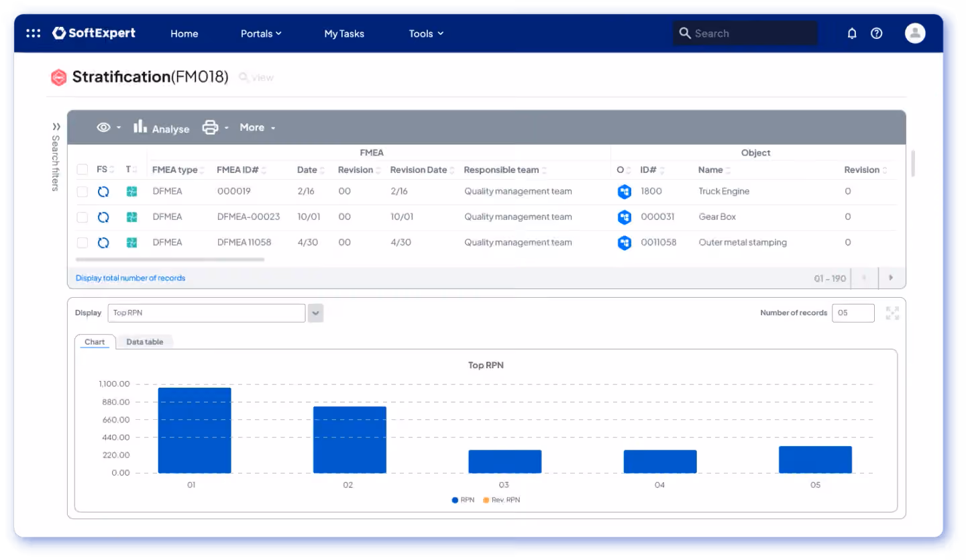Select the Chart tab
966x560 pixels.
point(95,342)
